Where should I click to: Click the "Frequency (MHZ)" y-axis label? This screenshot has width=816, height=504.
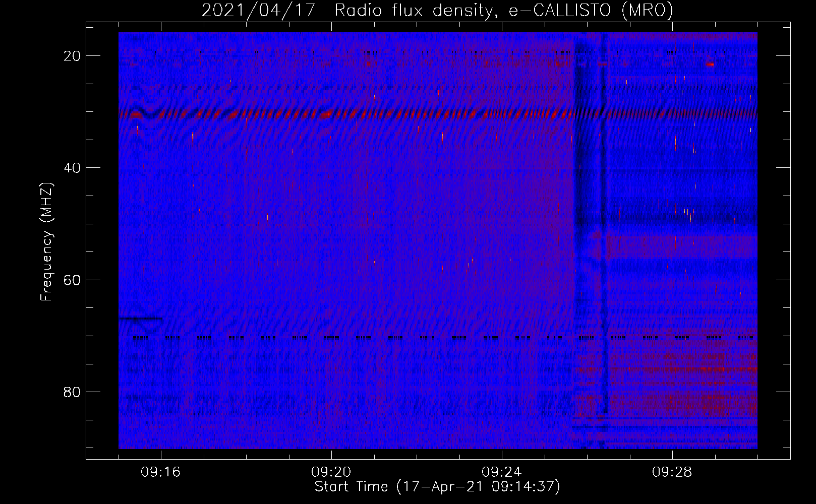click(46, 242)
